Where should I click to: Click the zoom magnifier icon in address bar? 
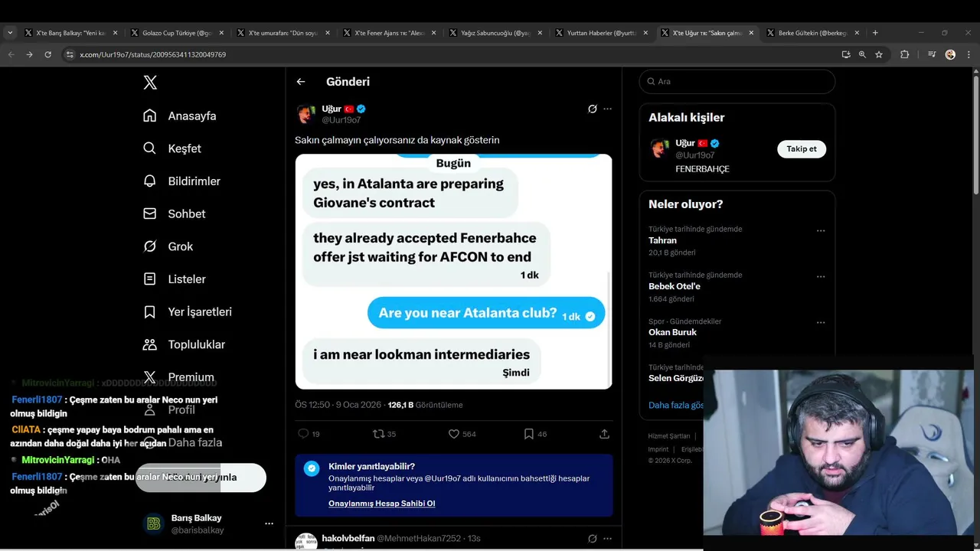point(862,54)
